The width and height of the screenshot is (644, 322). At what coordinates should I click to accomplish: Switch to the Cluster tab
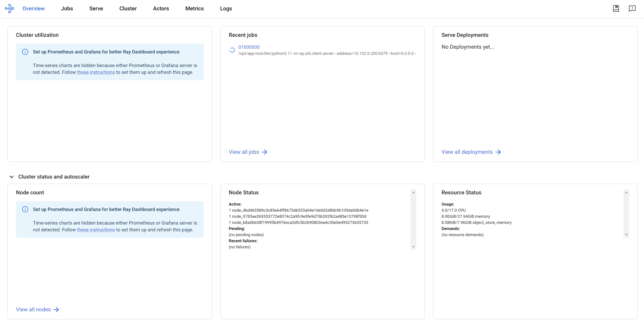(x=128, y=8)
